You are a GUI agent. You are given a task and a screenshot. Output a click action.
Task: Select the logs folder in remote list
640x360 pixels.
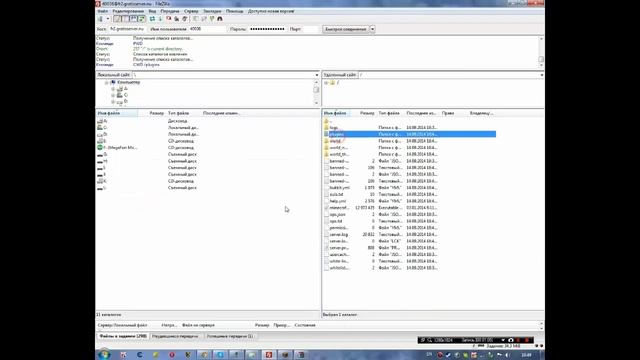coord(409,128)
